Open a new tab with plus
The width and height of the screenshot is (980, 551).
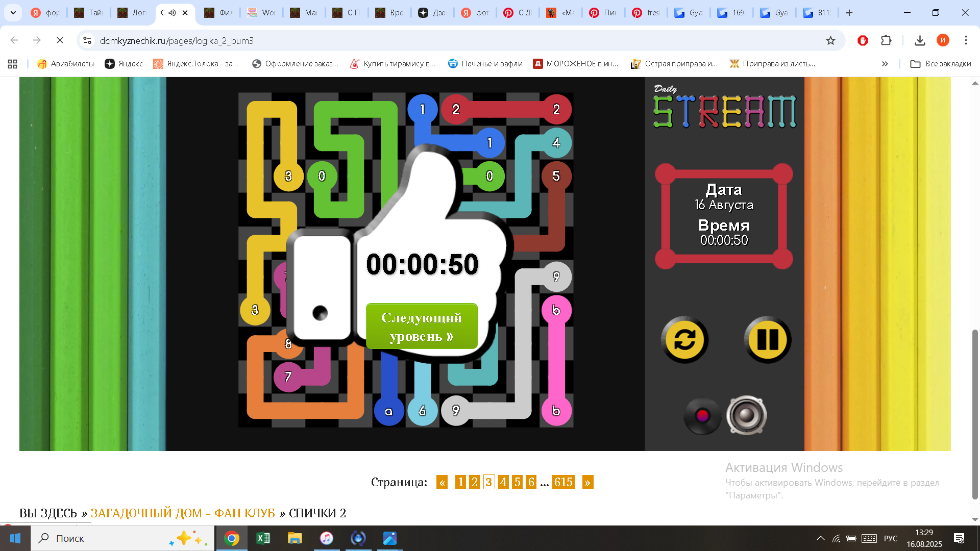(849, 13)
